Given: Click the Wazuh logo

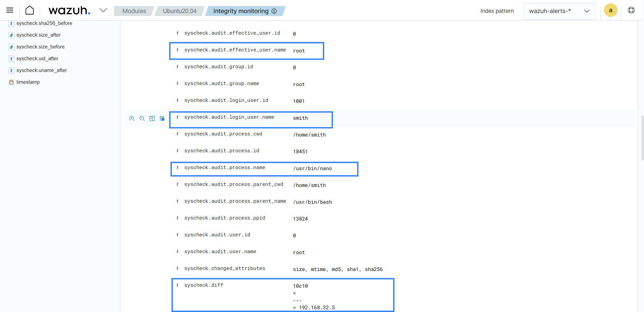Looking at the screenshot, I should (69, 10).
